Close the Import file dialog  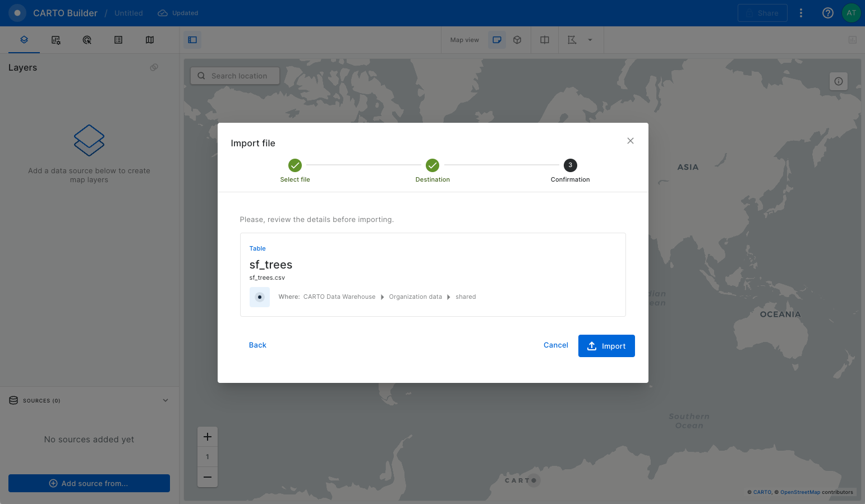click(630, 141)
